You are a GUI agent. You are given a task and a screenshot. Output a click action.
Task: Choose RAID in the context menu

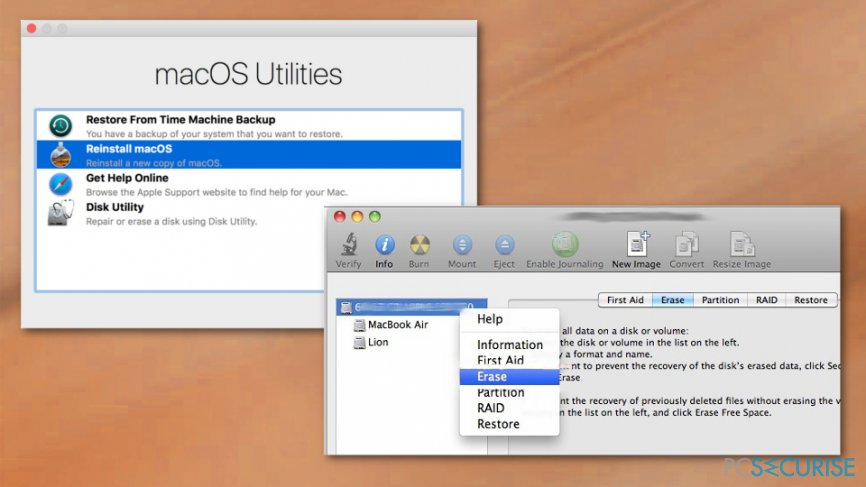click(x=509, y=408)
